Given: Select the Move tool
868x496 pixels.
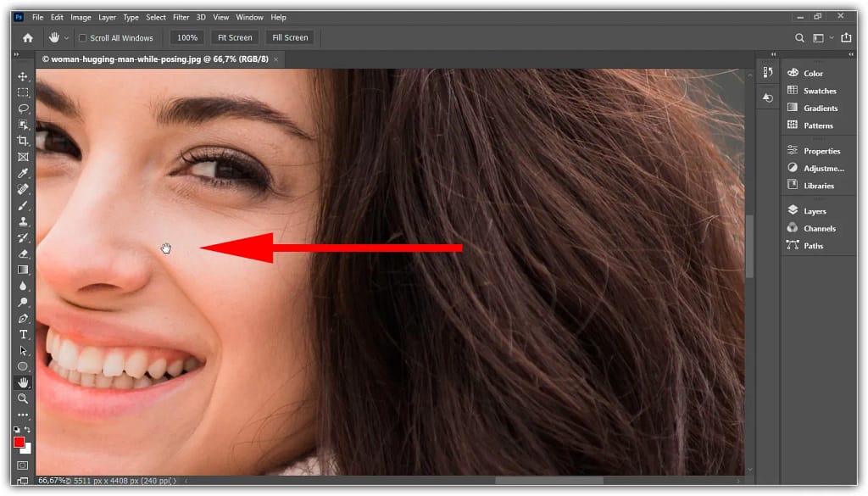Looking at the screenshot, I should coord(23,76).
